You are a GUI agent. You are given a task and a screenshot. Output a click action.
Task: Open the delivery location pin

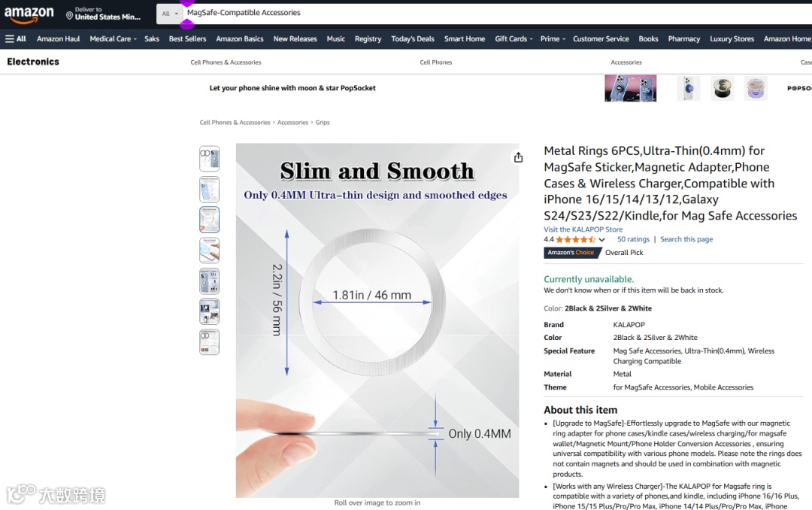(69, 16)
